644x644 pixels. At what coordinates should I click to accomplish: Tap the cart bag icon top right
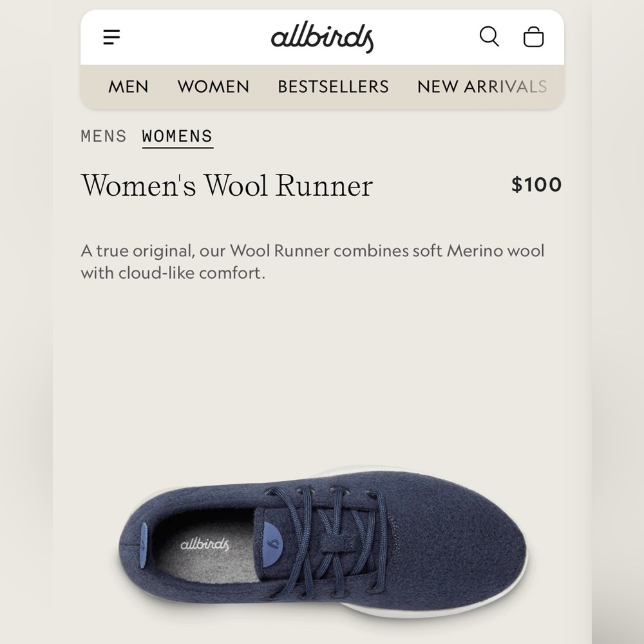pos(533,37)
